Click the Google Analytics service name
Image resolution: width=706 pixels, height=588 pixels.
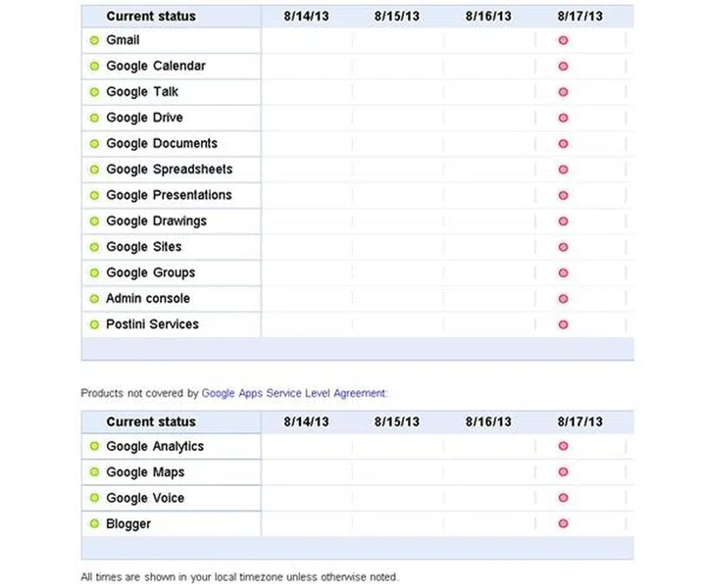click(155, 446)
